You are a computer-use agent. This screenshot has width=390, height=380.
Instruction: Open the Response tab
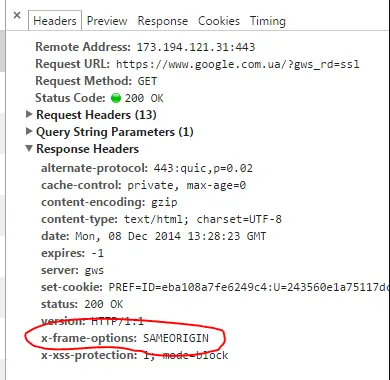(163, 21)
